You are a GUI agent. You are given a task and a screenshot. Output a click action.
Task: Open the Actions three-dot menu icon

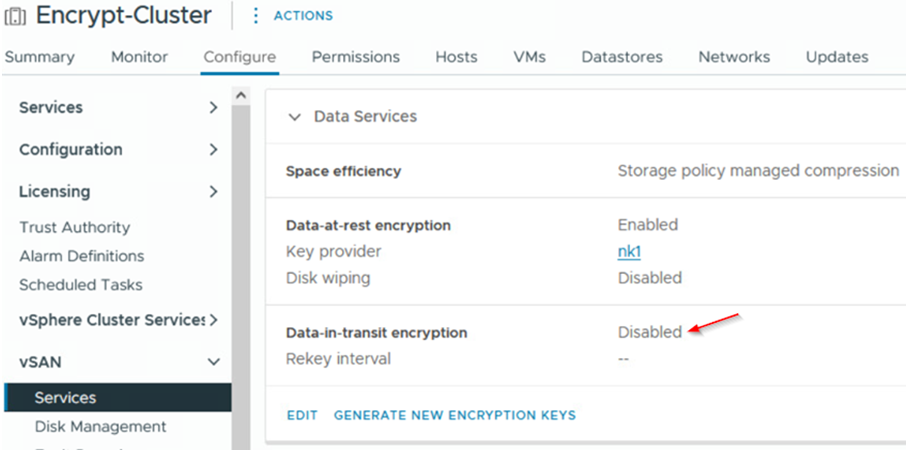(255, 16)
